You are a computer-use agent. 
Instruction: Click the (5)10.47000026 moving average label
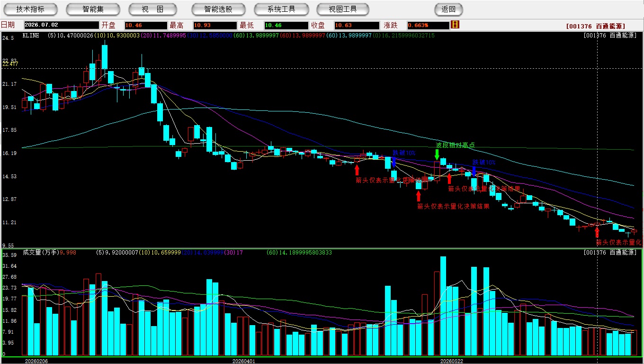click(71, 36)
